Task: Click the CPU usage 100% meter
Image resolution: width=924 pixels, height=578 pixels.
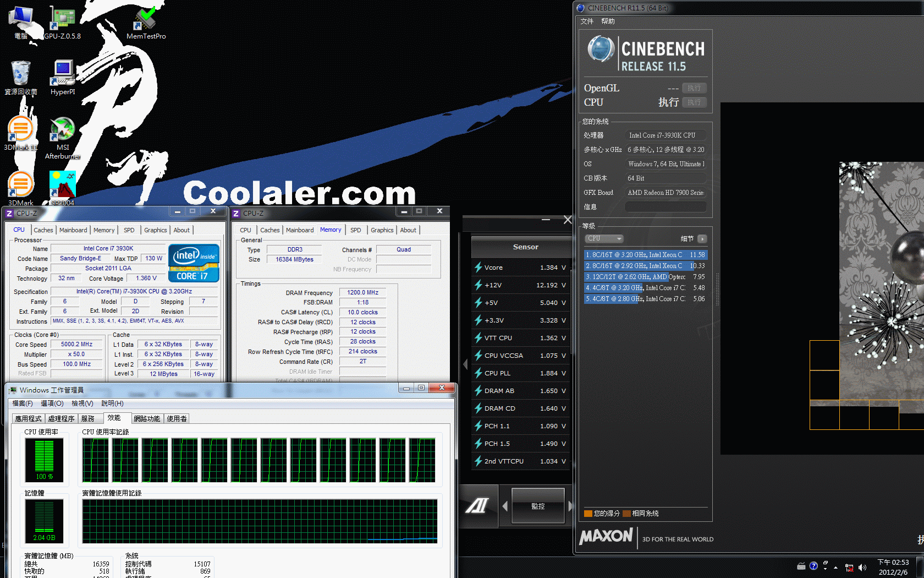Action: (x=45, y=460)
